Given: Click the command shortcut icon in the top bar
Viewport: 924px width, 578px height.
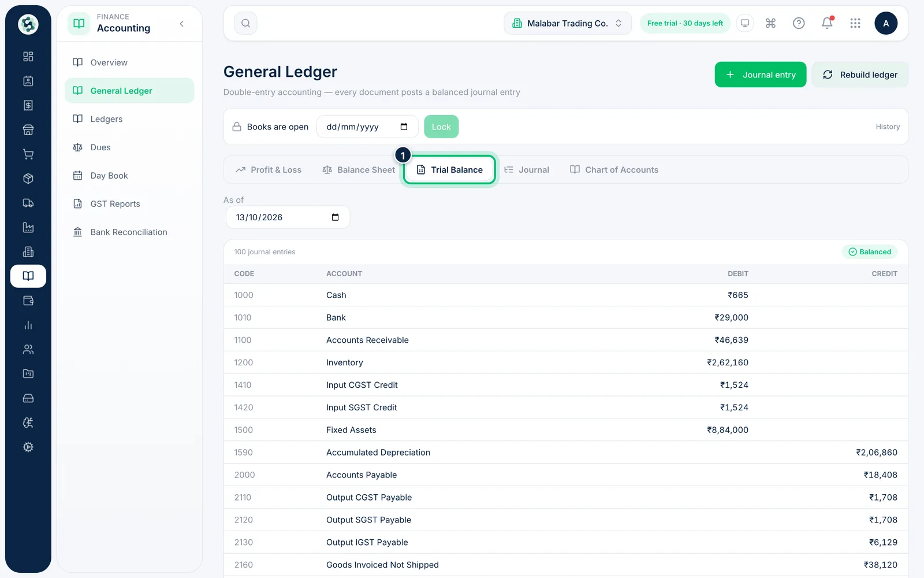Looking at the screenshot, I should pyautogui.click(x=770, y=23).
